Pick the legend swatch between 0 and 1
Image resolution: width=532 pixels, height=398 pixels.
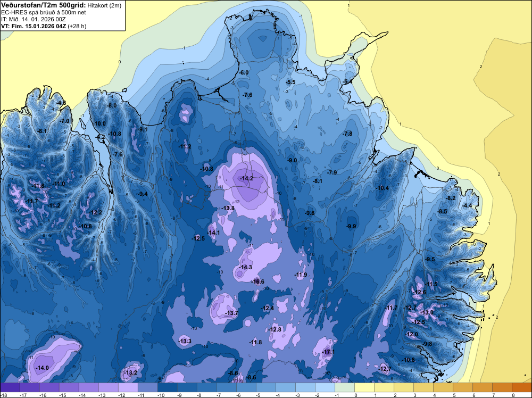pyautogui.click(x=364, y=387)
